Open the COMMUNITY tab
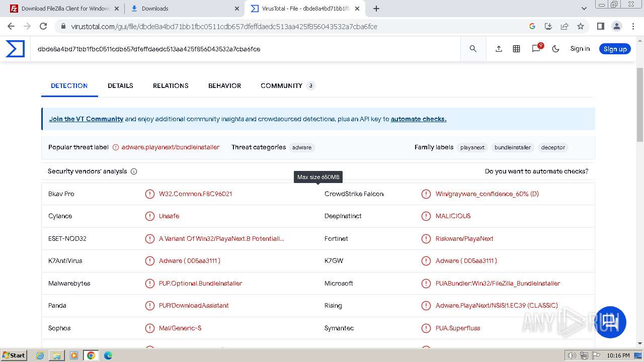This screenshot has height=362, width=644. coord(288,85)
